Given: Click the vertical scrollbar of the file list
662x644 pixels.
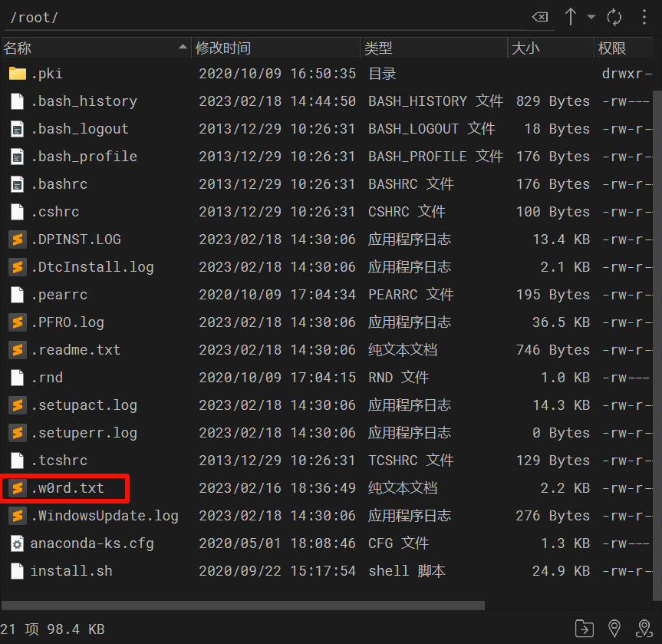Looking at the screenshot, I should tap(657, 345).
